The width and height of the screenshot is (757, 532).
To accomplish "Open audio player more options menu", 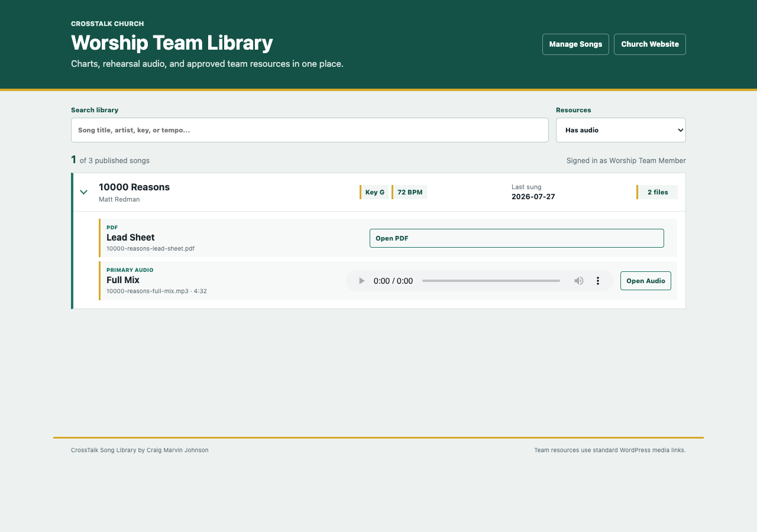I will tap(598, 281).
